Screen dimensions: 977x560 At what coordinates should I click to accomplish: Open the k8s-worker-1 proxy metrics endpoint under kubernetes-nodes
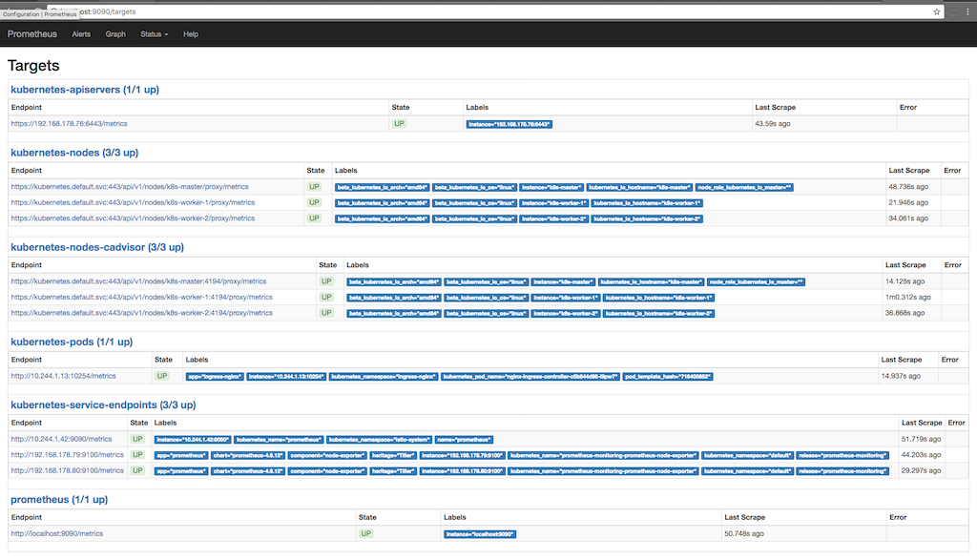point(133,202)
